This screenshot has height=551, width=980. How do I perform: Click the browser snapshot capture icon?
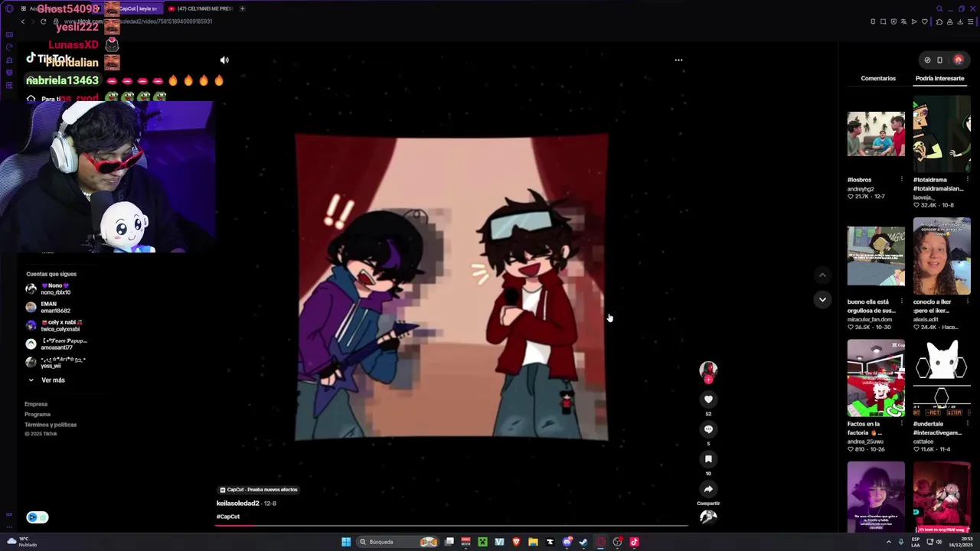[x=883, y=21]
